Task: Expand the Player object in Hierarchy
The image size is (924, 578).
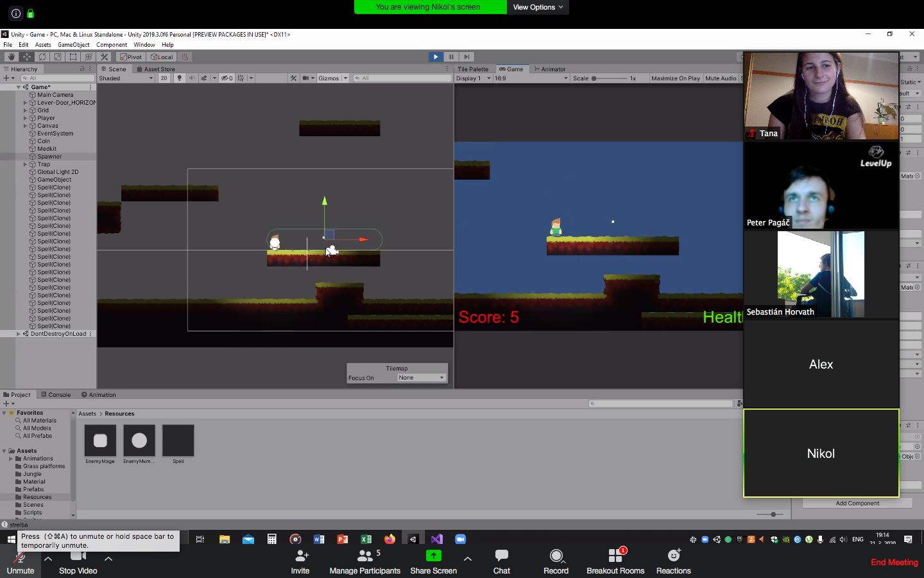Action: (25, 118)
